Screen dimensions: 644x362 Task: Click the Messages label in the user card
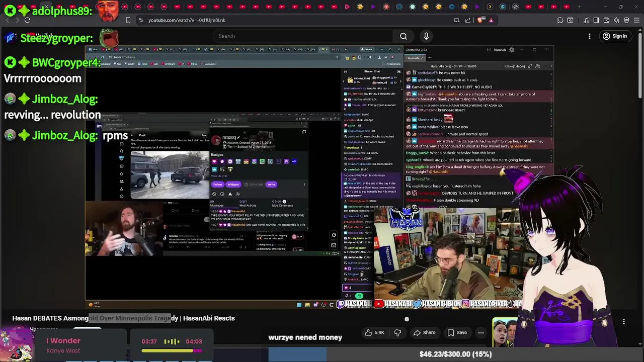point(217,205)
